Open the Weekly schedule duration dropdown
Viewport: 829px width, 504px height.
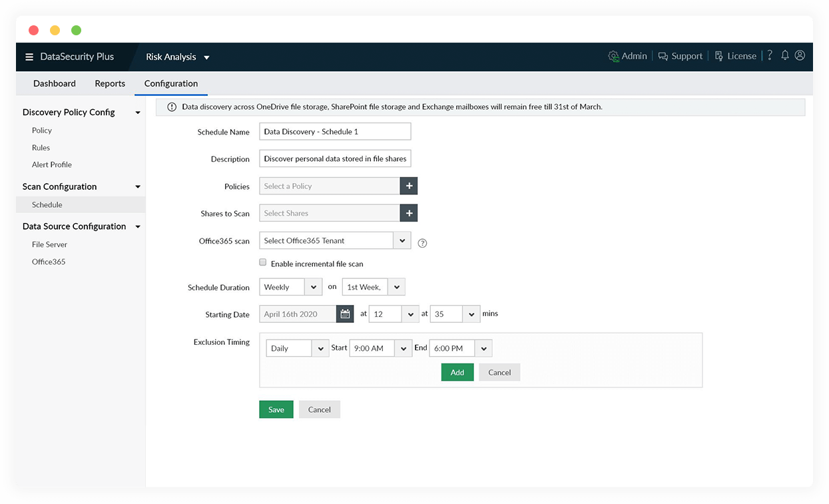[291, 288]
